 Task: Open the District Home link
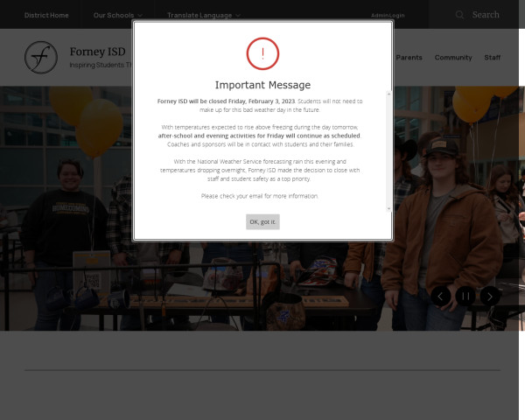pyautogui.click(x=46, y=15)
